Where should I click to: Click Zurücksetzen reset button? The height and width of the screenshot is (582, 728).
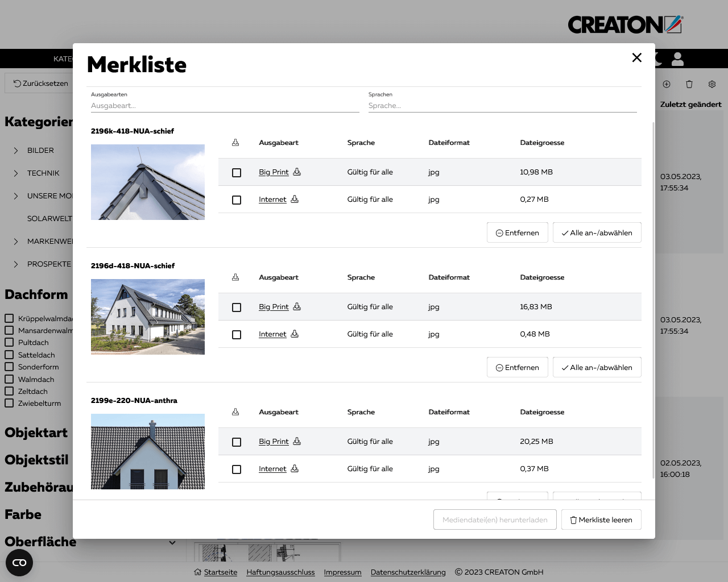(40, 83)
